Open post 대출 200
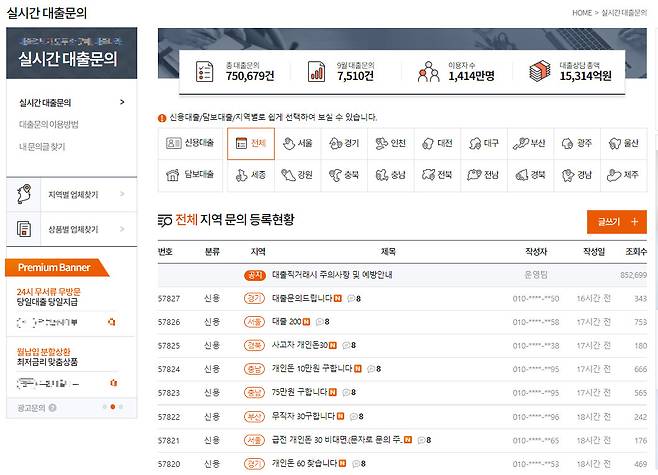658x475 pixels. 287,322
